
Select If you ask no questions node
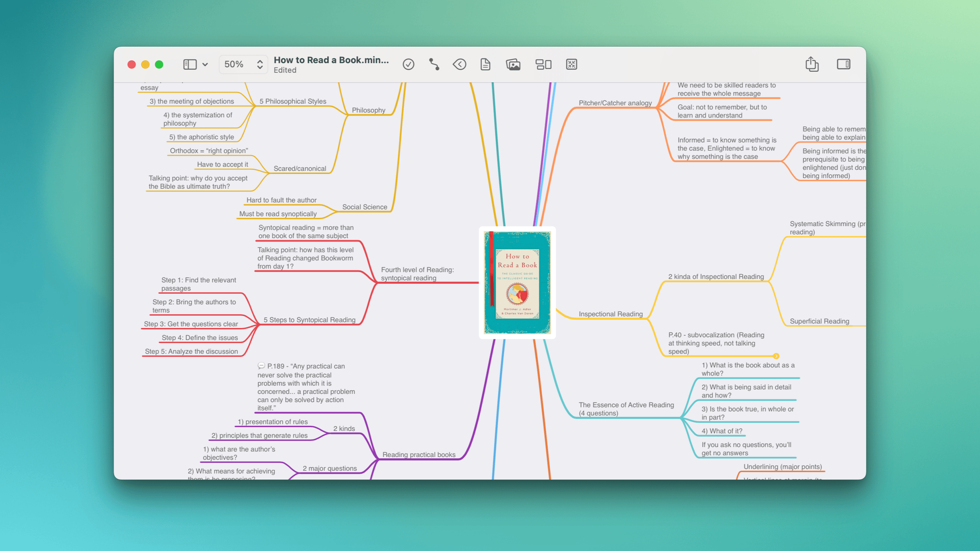tap(746, 449)
